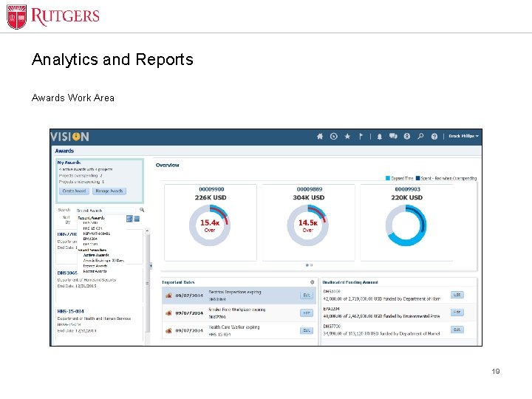This screenshot has width=532, height=399.
Task: Switch to list view icon
Action: (x=137, y=219)
